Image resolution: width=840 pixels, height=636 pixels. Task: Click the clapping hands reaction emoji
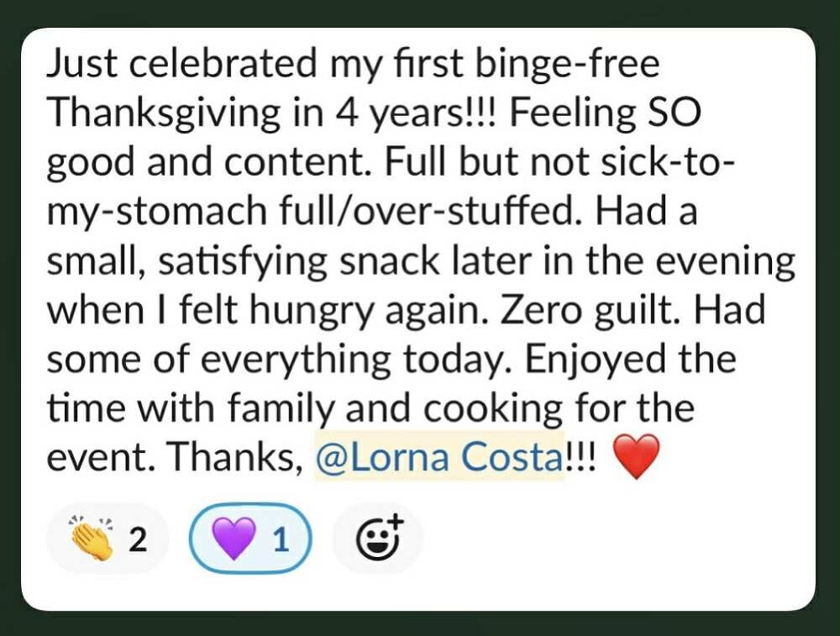tap(92, 539)
